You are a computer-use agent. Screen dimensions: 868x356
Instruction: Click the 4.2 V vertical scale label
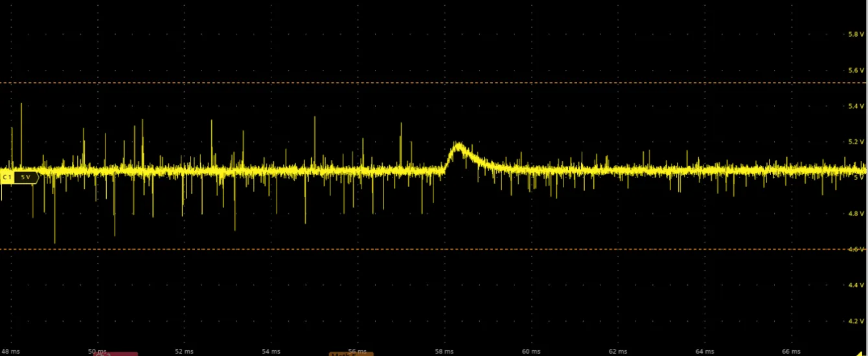coord(856,321)
